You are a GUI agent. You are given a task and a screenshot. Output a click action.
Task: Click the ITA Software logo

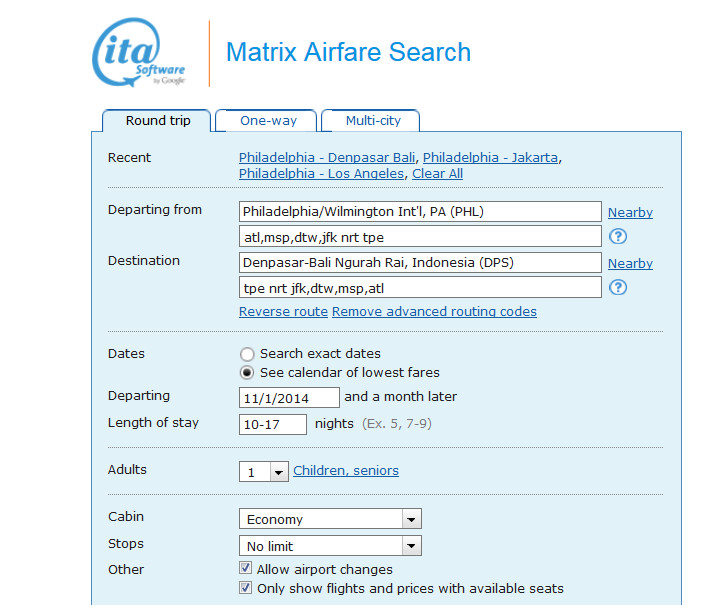coord(139,52)
